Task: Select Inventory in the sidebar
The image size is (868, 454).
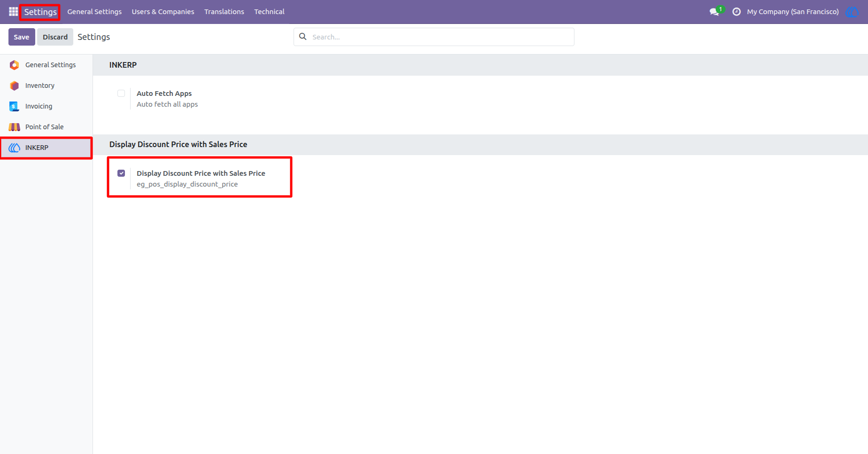Action: click(x=46, y=86)
